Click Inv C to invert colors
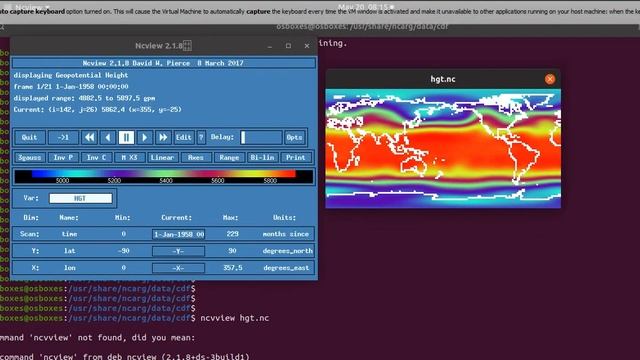640x360 pixels. [96, 158]
